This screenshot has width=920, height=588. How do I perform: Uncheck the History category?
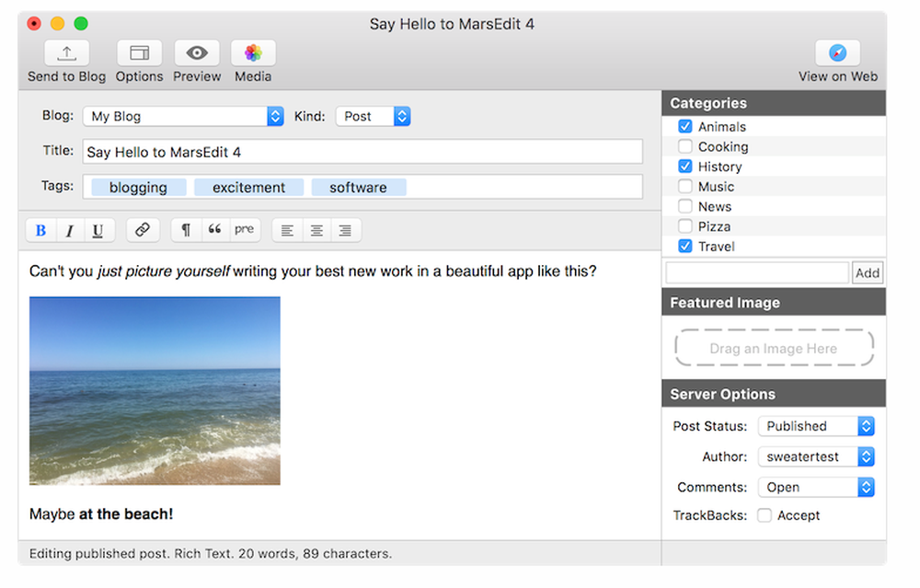(684, 166)
